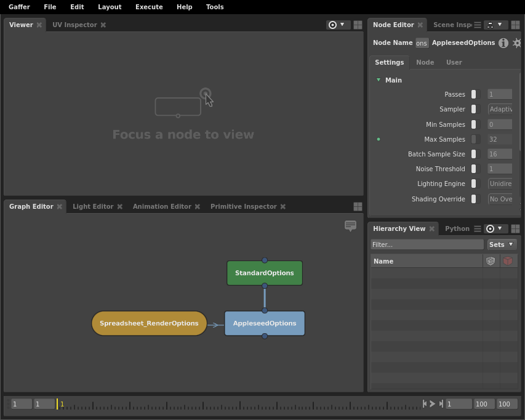The height and width of the screenshot is (420, 525).
Task: Open the Hierarchy View layout grid icon
Action: (515, 228)
